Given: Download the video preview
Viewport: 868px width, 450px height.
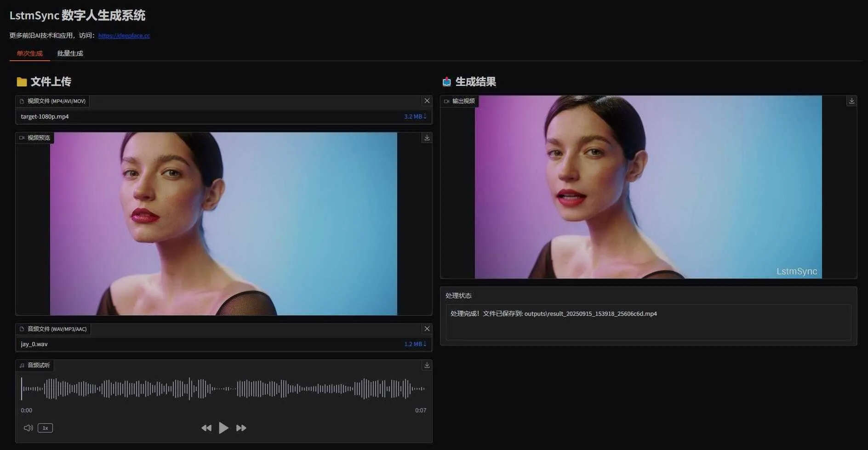Looking at the screenshot, I should pos(427,138).
